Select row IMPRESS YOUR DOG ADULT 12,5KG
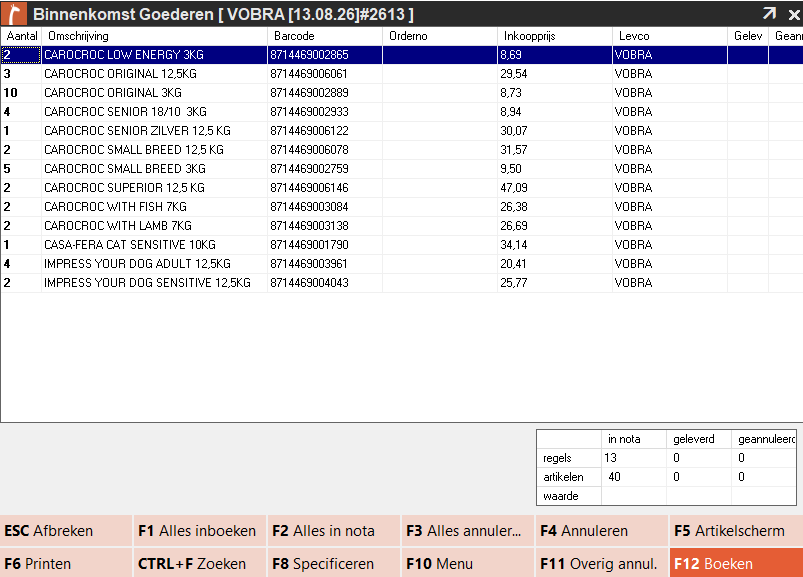 tap(402, 263)
